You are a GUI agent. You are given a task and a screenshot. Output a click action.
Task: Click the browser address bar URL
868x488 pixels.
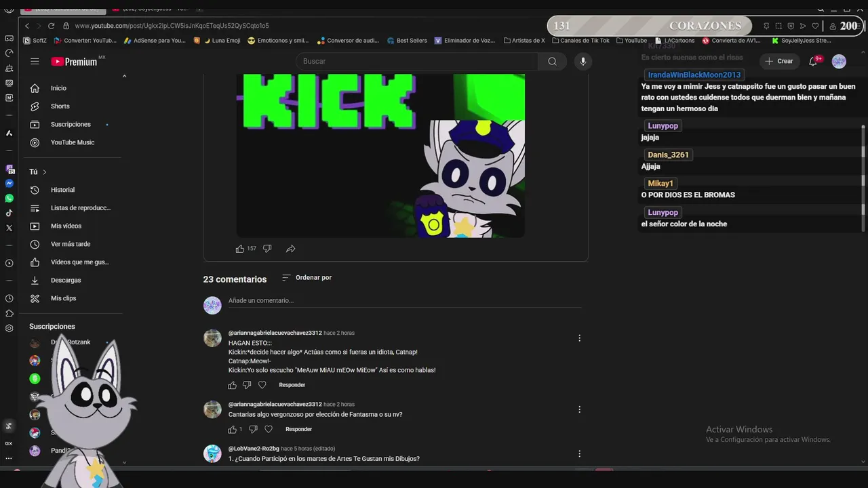pos(172,26)
